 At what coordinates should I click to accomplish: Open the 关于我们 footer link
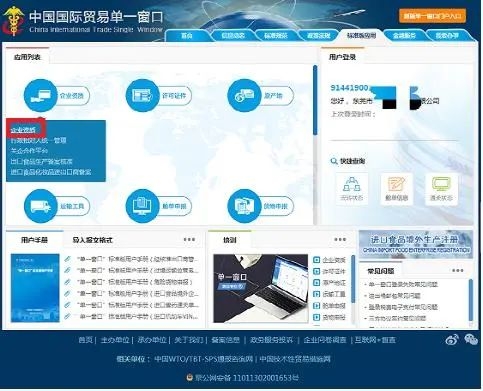point(189,340)
